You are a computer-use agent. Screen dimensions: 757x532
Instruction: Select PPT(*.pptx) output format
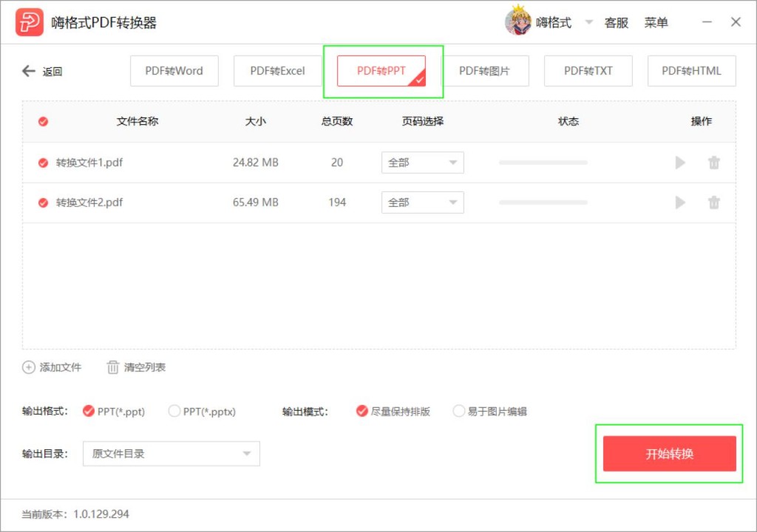pos(174,411)
